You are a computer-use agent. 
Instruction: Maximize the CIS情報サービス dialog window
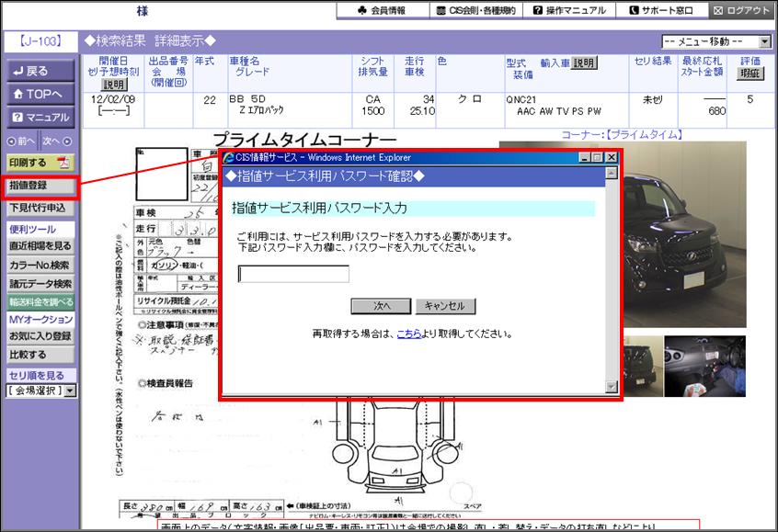point(597,158)
